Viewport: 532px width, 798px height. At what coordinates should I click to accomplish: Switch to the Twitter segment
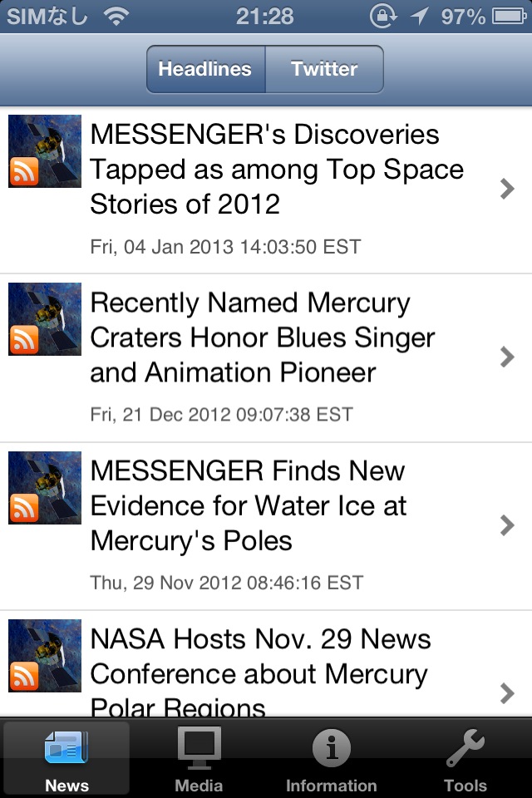[x=324, y=69]
